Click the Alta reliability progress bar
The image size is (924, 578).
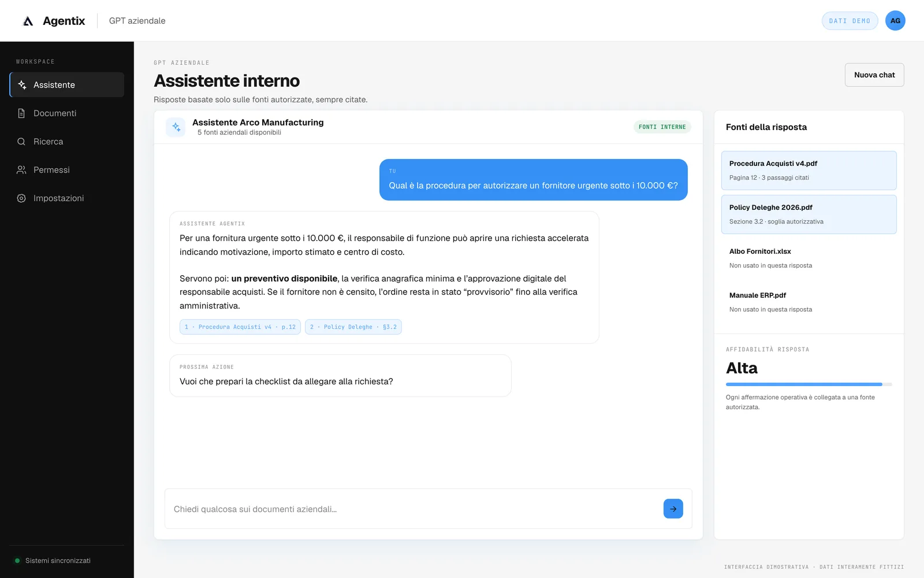pos(808,384)
